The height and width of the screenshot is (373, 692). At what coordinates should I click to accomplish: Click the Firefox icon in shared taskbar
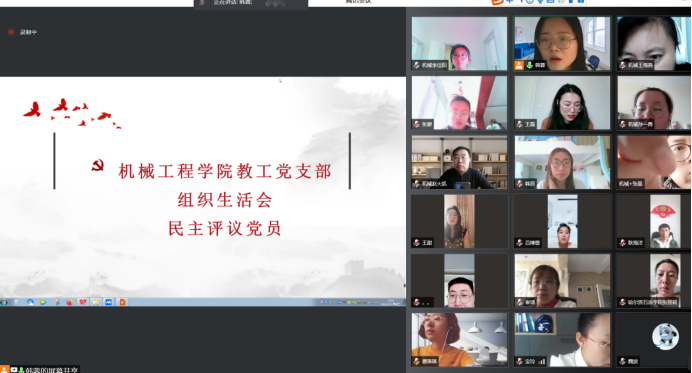click(69, 302)
